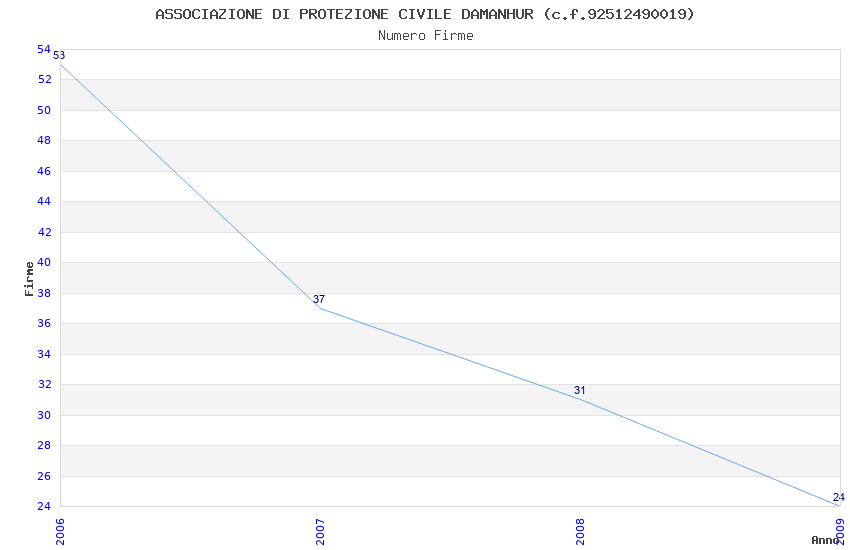Click the y-axis tick value 36

(x=44, y=323)
